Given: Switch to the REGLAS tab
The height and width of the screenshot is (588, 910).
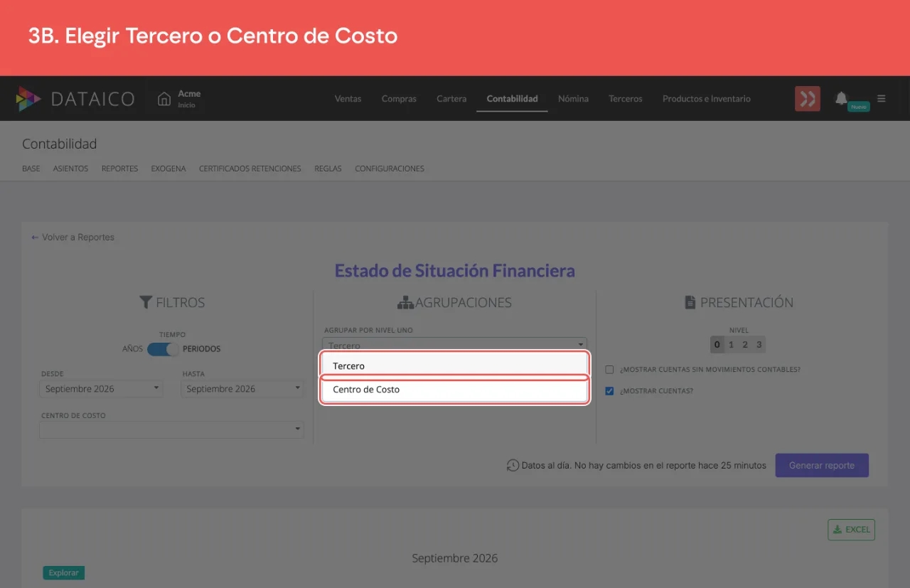Looking at the screenshot, I should point(328,169).
